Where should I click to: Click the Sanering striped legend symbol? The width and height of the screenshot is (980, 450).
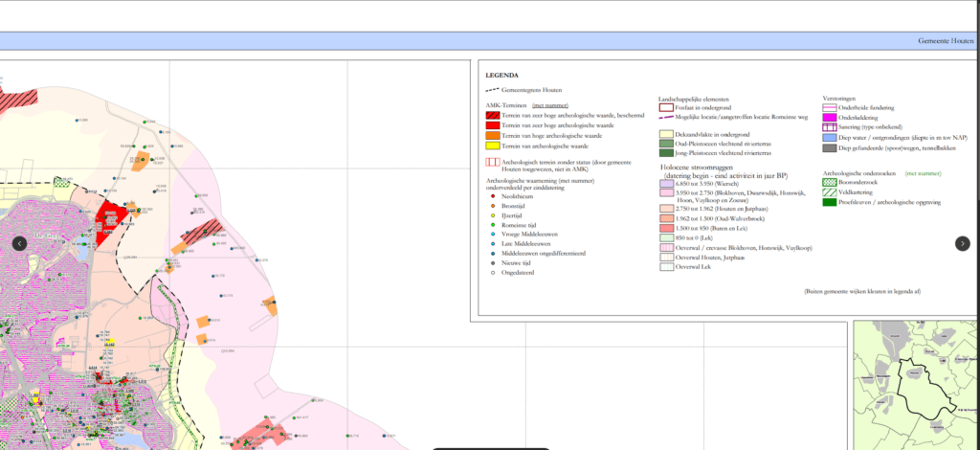click(831, 127)
